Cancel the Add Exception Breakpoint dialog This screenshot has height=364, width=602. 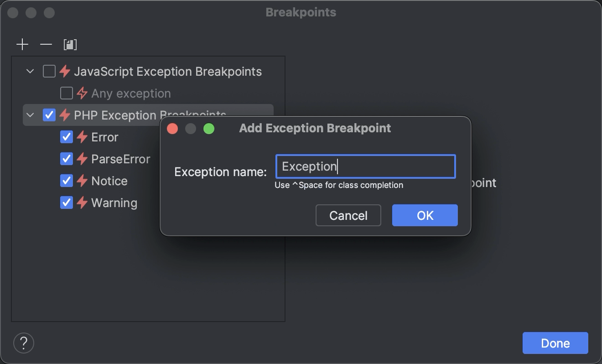coord(348,215)
